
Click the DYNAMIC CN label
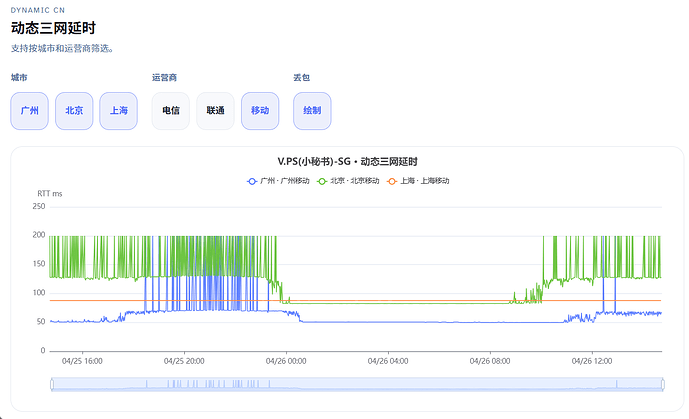coord(38,10)
